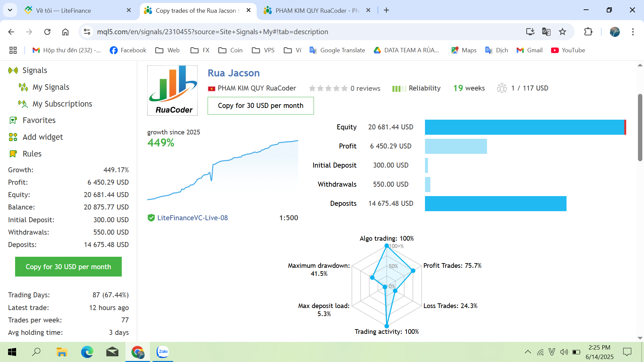644x362 pixels.
Task: Click the green Copy for 30 USD button
Action: [68, 267]
